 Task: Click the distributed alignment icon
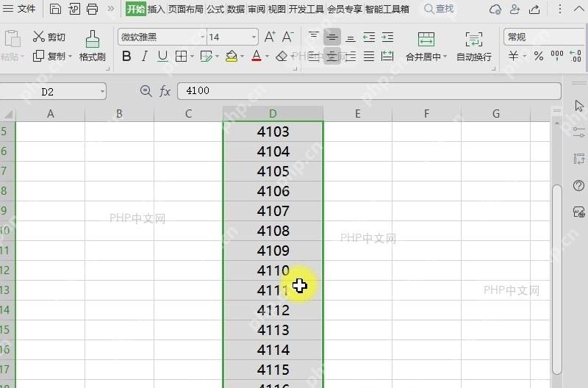(387, 57)
